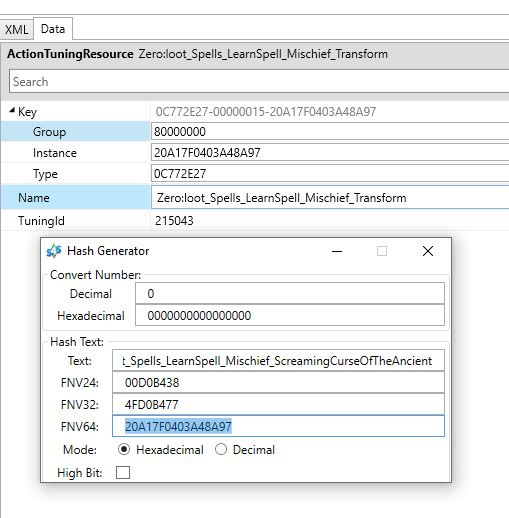Open the Data tab
509x518 pixels.
click(x=53, y=29)
